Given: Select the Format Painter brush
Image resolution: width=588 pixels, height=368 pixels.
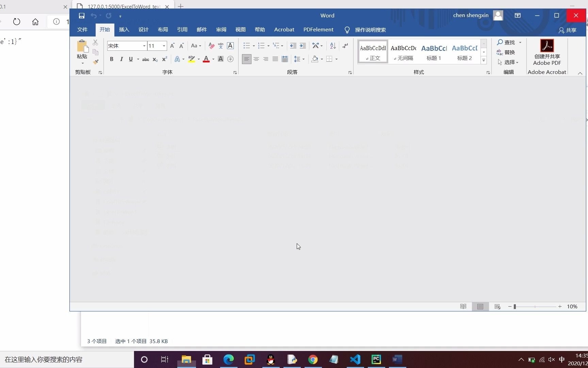Looking at the screenshot, I should (95, 62).
